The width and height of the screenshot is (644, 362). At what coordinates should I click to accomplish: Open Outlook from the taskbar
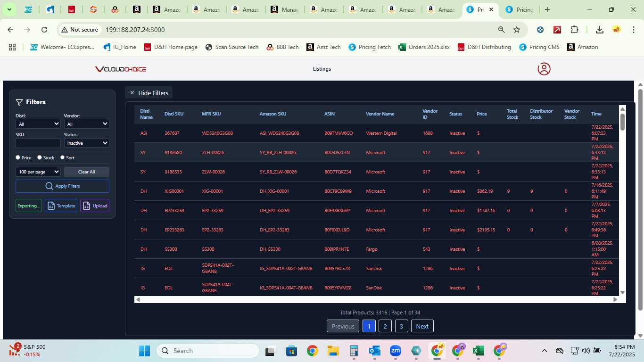point(375,351)
